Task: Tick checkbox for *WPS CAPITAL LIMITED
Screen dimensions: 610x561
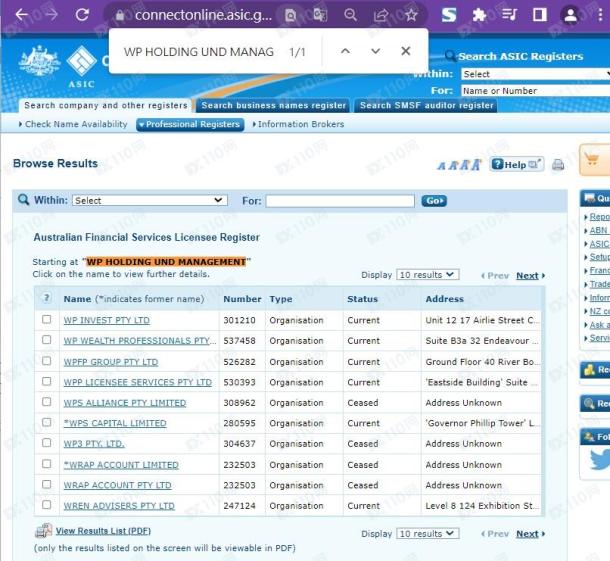Action: coord(47,422)
